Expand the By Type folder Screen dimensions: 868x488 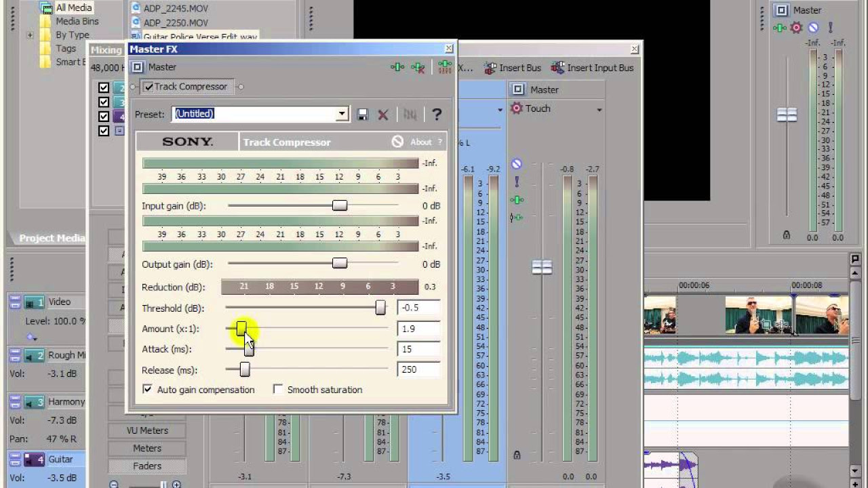[30, 35]
